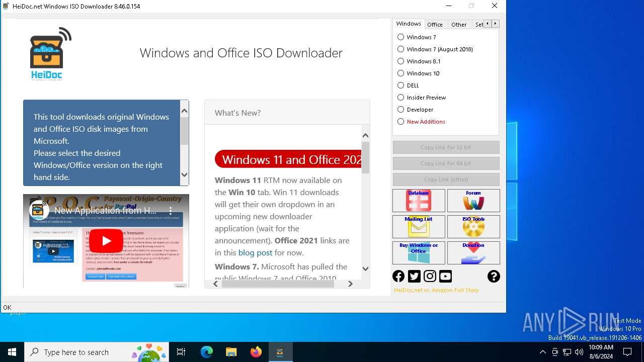Screen dimensions: 644x362
Task: Switch to the Office tab
Action: [x=435, y=24]
